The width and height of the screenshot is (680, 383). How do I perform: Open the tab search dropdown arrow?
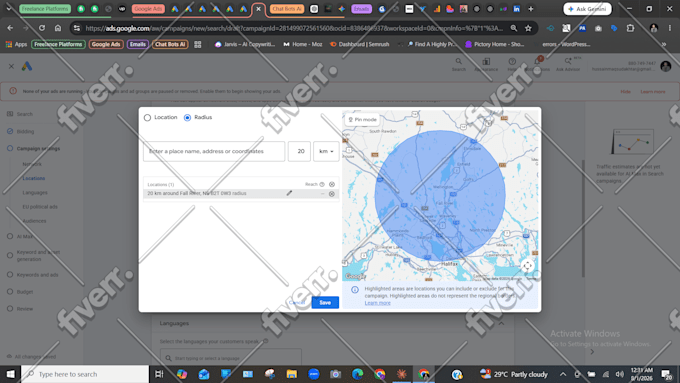coord(9,9)
